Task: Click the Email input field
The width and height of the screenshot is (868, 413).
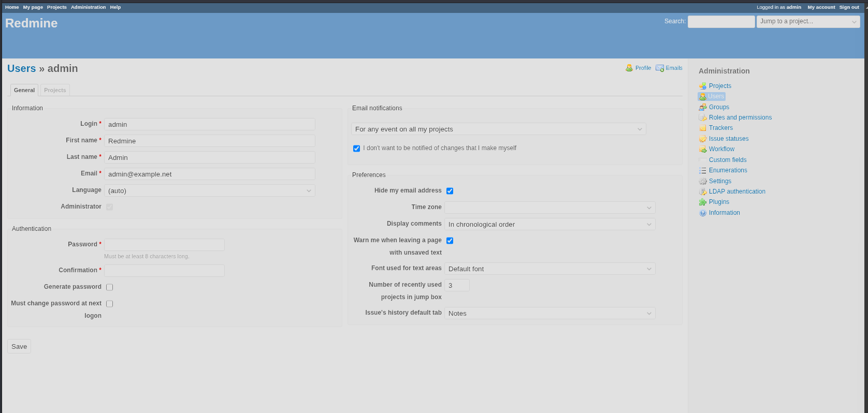Action: [210, 174]
